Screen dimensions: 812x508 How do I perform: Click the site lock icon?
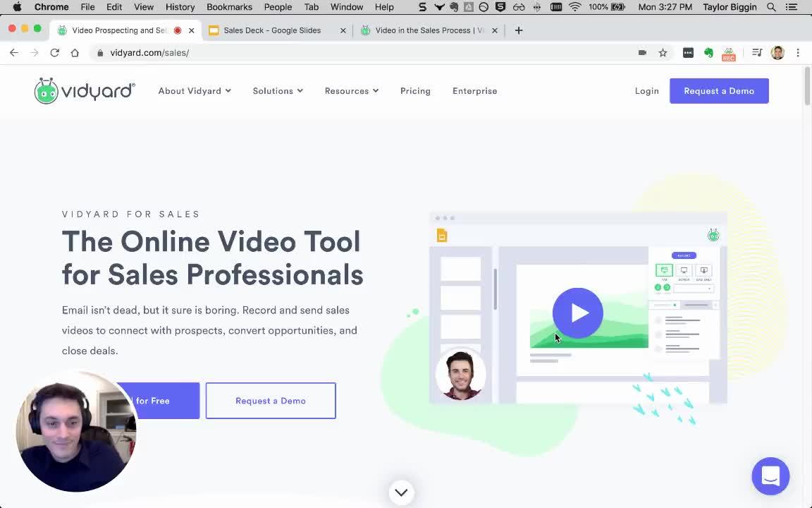pos(101,53)
